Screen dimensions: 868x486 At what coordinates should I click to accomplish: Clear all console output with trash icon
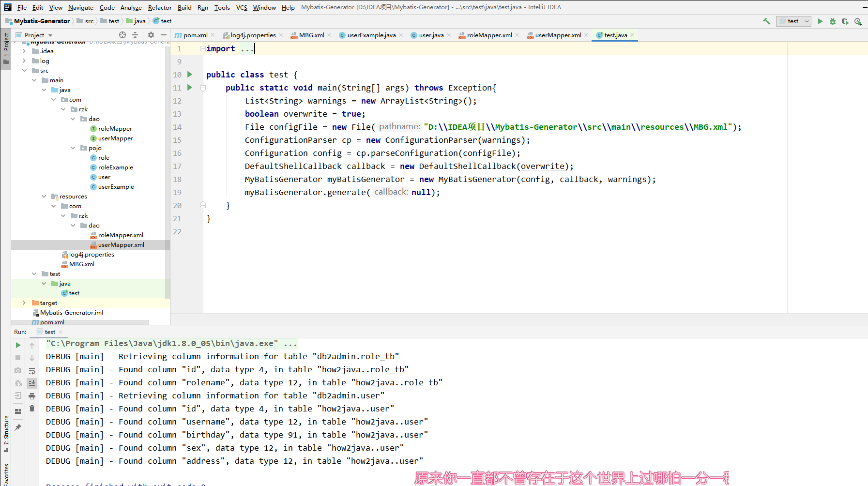(32, 408)
